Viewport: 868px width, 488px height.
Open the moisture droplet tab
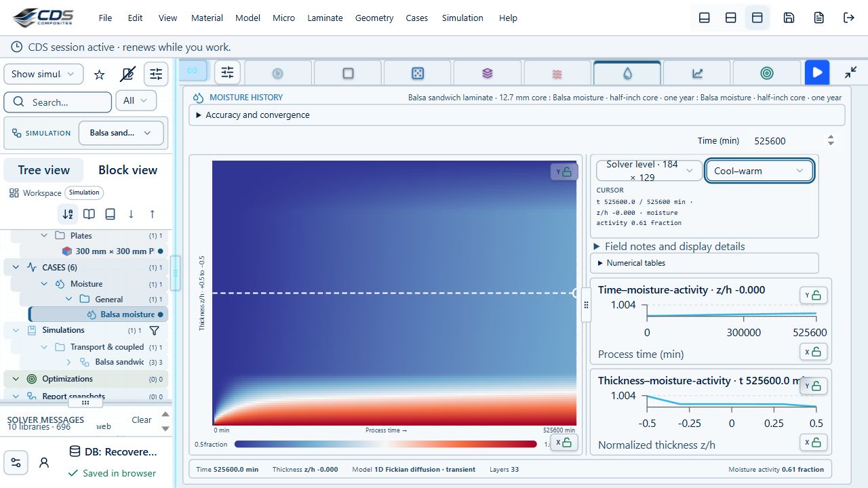point(627,73)
